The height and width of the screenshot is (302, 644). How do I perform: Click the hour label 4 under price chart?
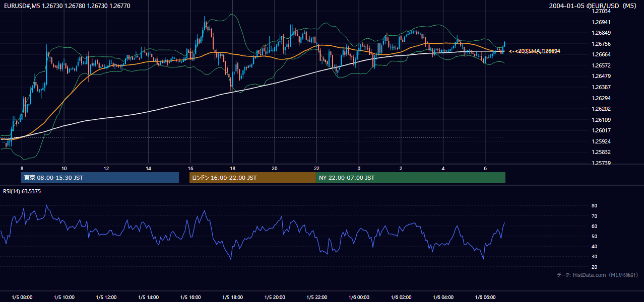pyautogui.click(x=443, y=168)
